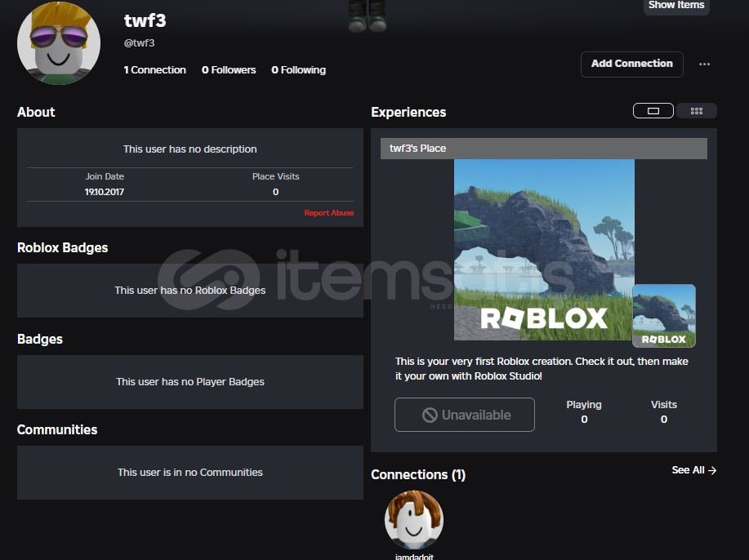Click the Connections (1) heading
749x560 pixels.
tap(418, 474)
